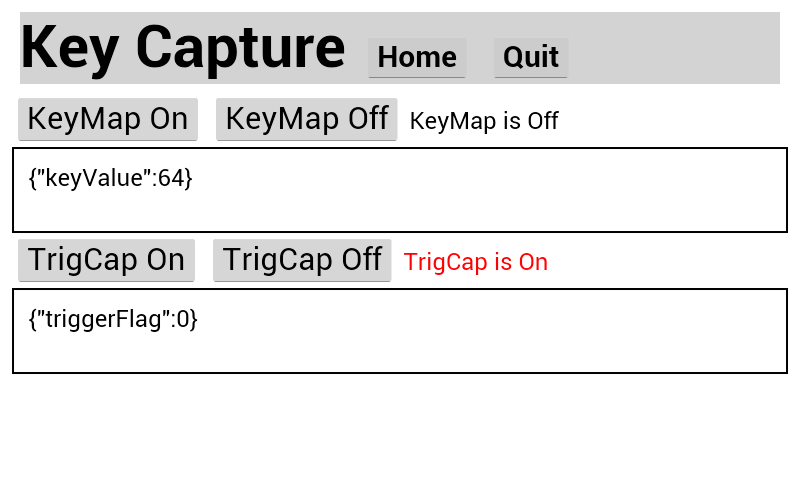This screenshot has width=800, height=480.
Task: Focus the triggerFlag output box
Action: [400, 346]
